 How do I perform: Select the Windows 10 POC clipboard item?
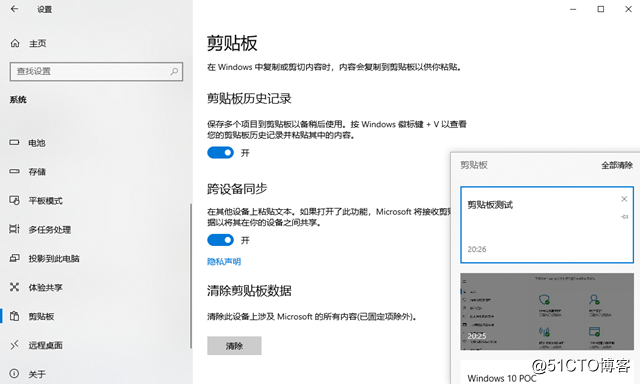(547, 372)
